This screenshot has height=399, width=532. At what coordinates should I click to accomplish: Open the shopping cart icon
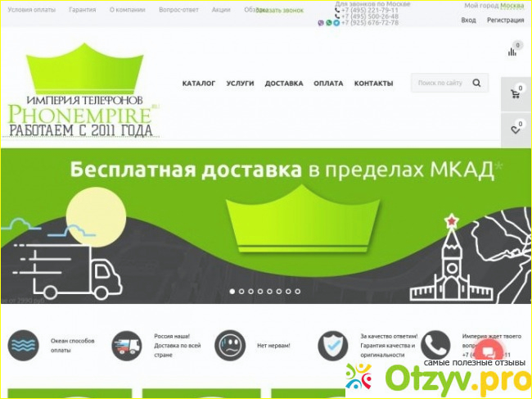coord(515,93)
